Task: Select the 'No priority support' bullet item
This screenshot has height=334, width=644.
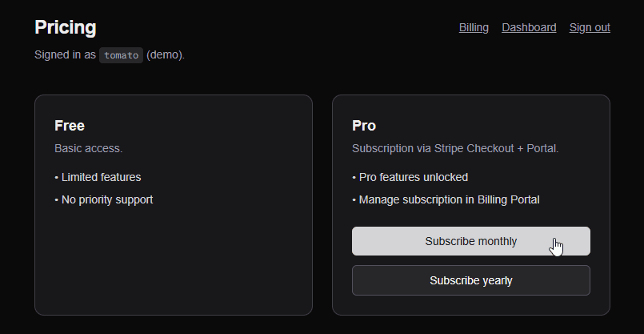Action: [107, 199]
